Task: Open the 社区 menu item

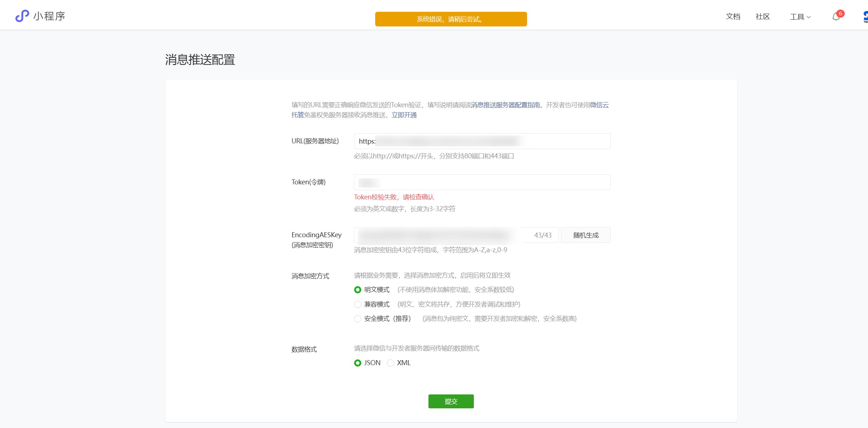Action: click(x=763, y=16)
